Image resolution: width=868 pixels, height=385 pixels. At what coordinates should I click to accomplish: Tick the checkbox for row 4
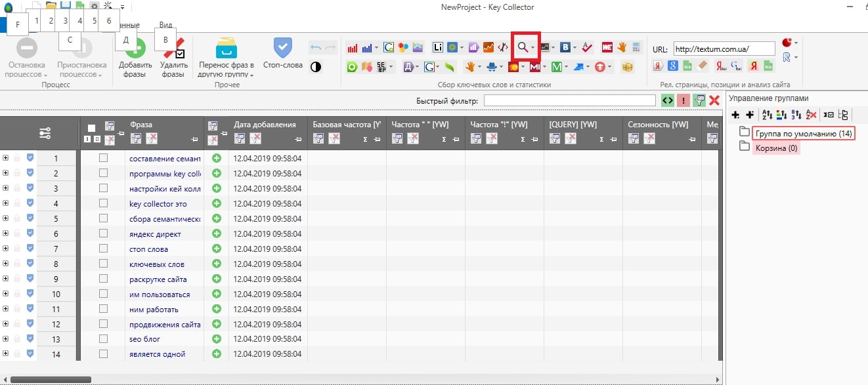103,203
